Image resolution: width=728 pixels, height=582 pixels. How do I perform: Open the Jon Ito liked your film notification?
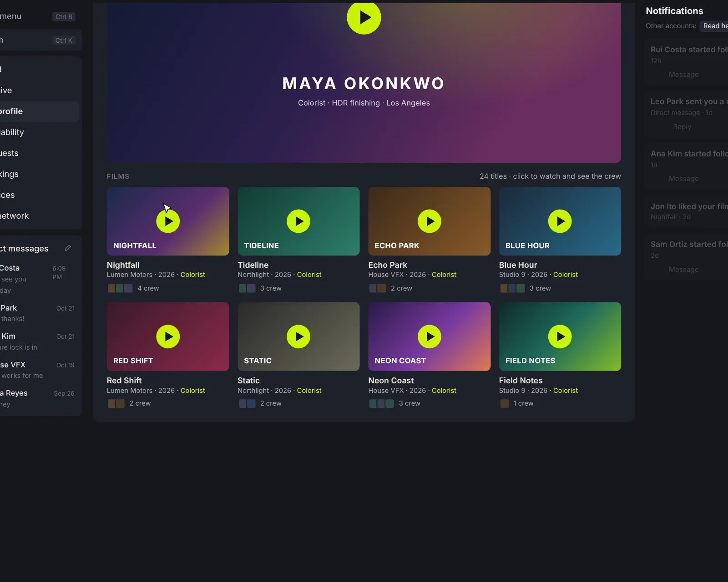[x=687, y=211]
